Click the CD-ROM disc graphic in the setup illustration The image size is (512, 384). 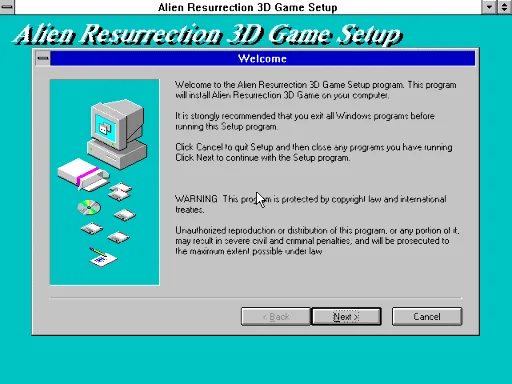point(89,207)
